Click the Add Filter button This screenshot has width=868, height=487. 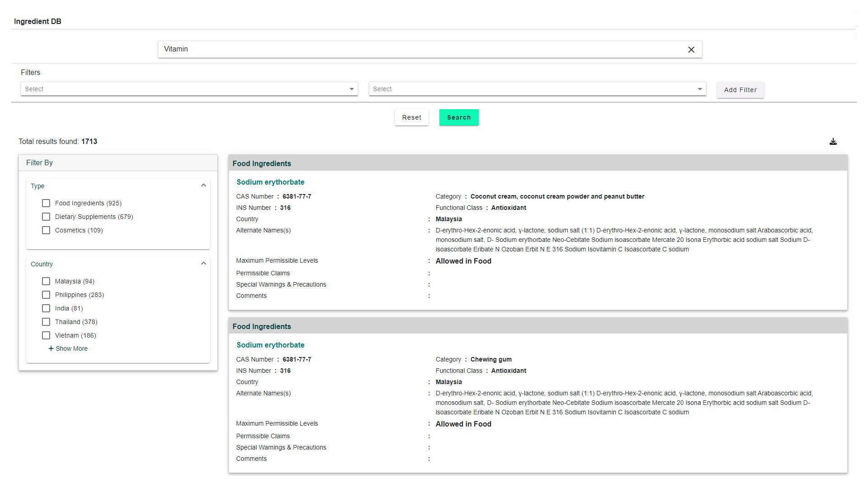tap(740, 90)
